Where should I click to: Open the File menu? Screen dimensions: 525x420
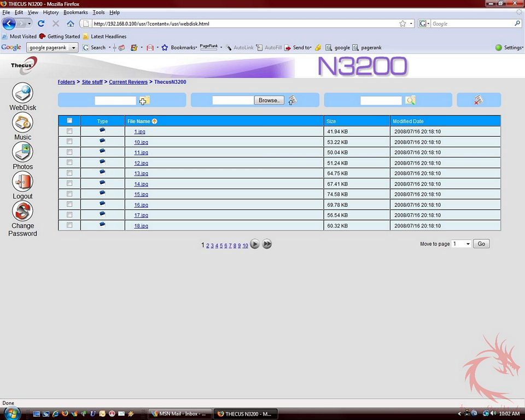(6, 13)
